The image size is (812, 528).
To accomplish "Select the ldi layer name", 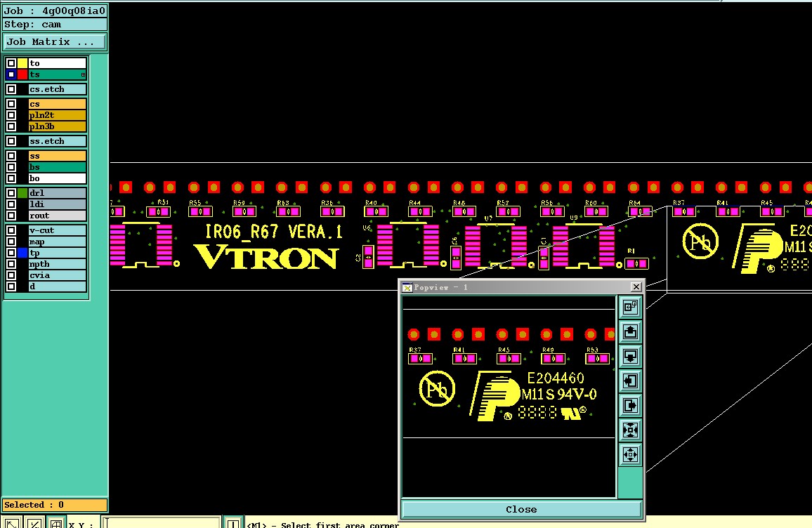I will click(x=57, y=204).
